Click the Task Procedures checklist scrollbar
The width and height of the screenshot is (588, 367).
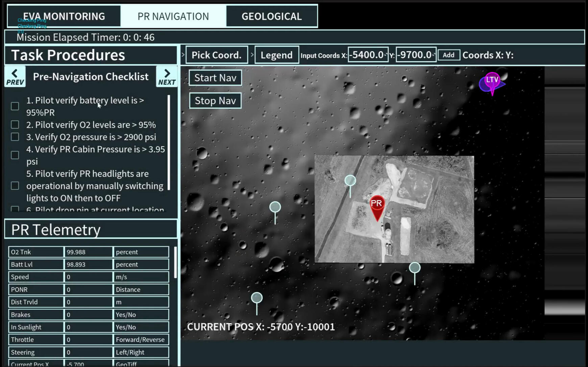coord(169,142)
